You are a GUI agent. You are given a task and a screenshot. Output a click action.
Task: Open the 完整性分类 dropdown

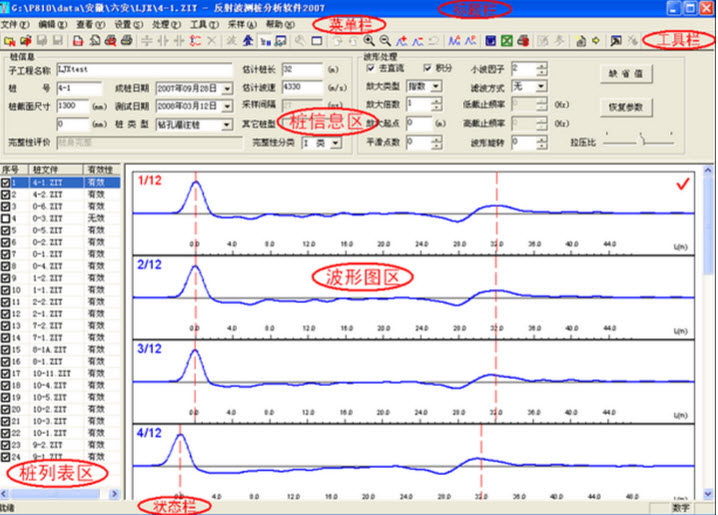tap(336, 143)
